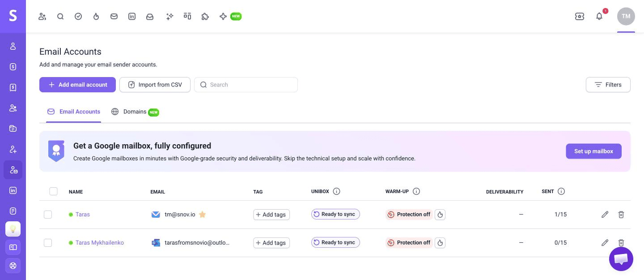
Task: Open the live chat bubble
Action: pyautogui.click(x=621, y=259)
